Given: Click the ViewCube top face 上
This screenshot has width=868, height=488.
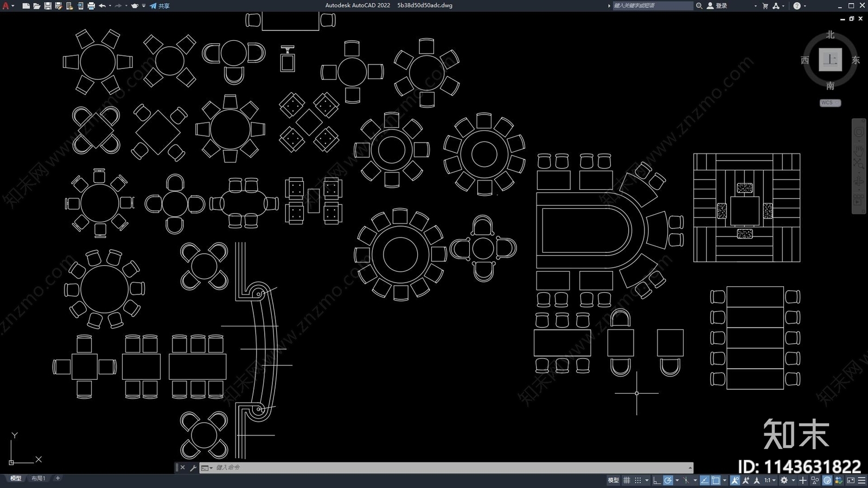Looking at the screenshot, I should [x=830, y=60].
